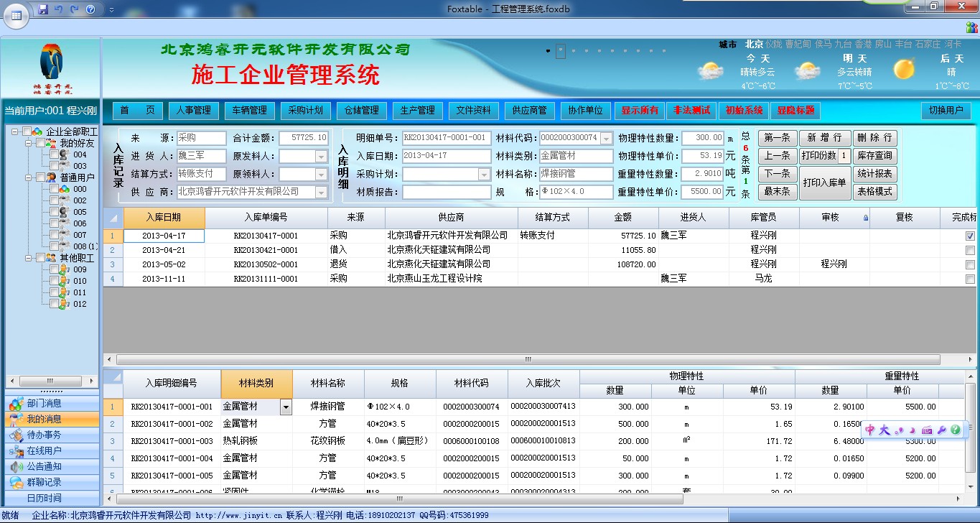Click the 新增行 button

pyautogui.click(x=824, y=137)
